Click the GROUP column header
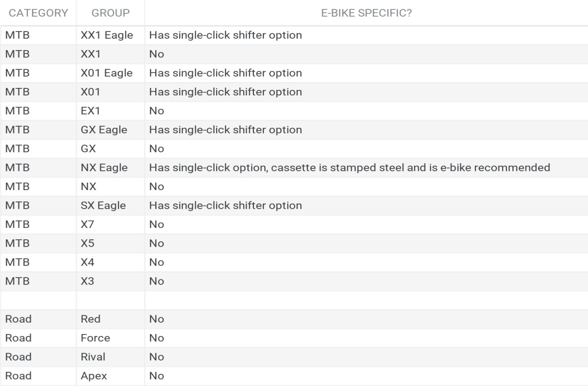Screen dimensions: 588x392 click(x=111, y=13)
